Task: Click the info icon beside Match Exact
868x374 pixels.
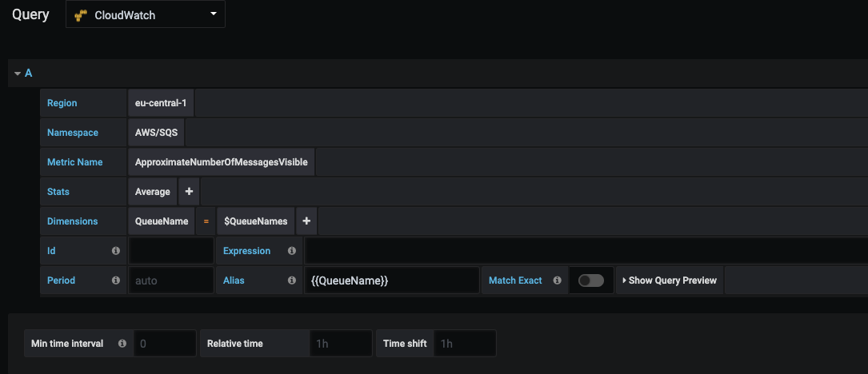Action: 557,280
